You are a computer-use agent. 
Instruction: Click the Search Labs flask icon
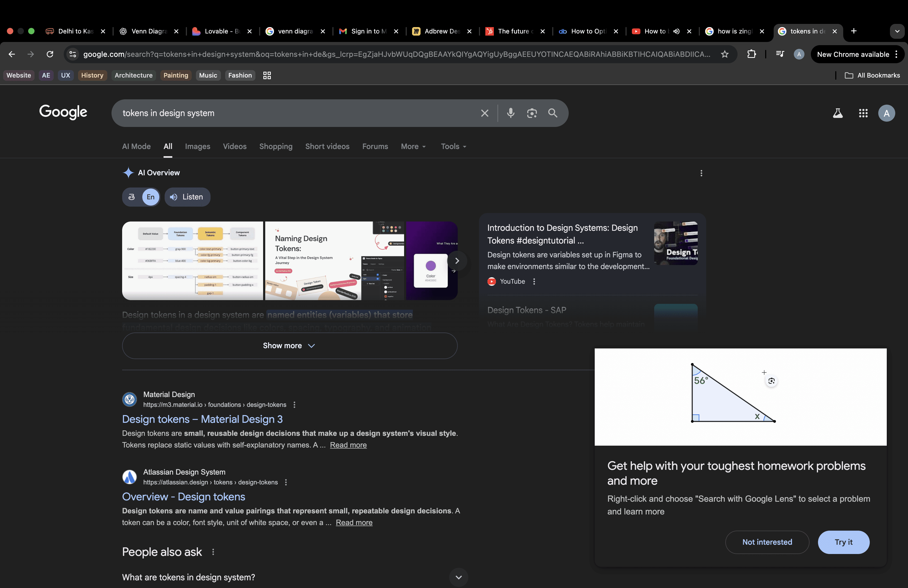[837, 113]
